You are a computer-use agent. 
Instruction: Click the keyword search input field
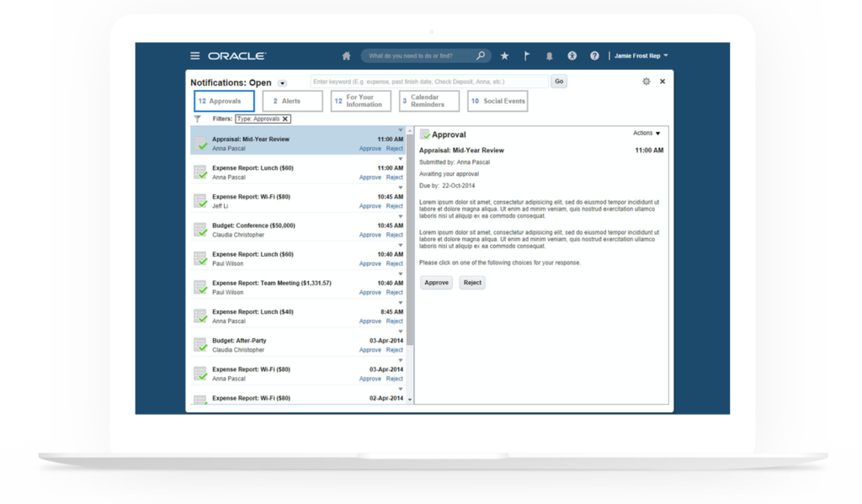(429, 82)
